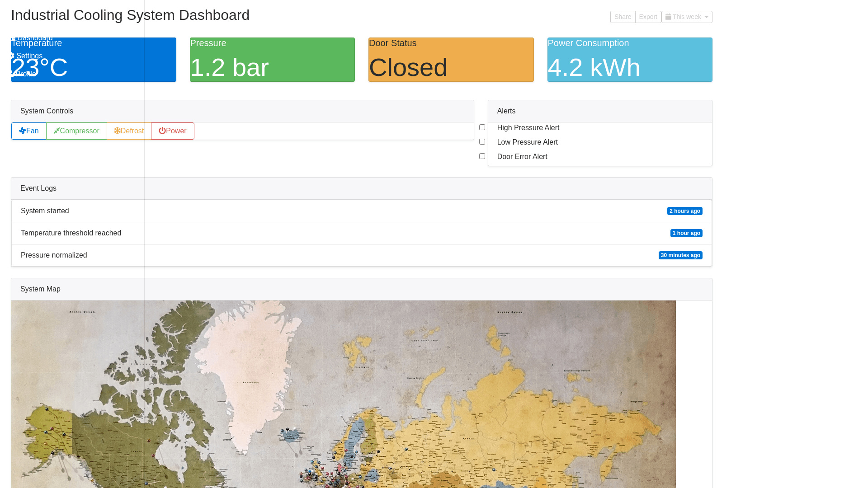The height and width of the screenshot is (488, 868).
Task: Activate the Compressor control
Action: point(76,131)
